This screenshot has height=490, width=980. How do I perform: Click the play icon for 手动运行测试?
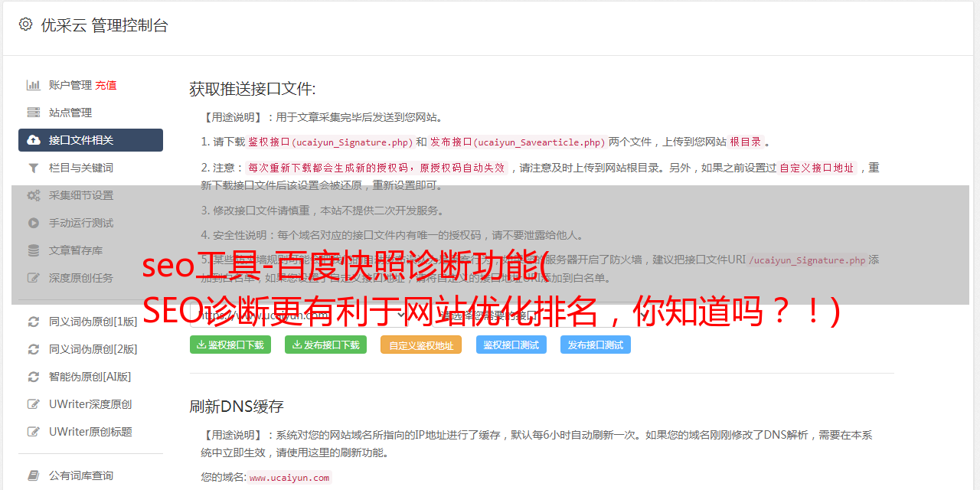tap(34, 223)
